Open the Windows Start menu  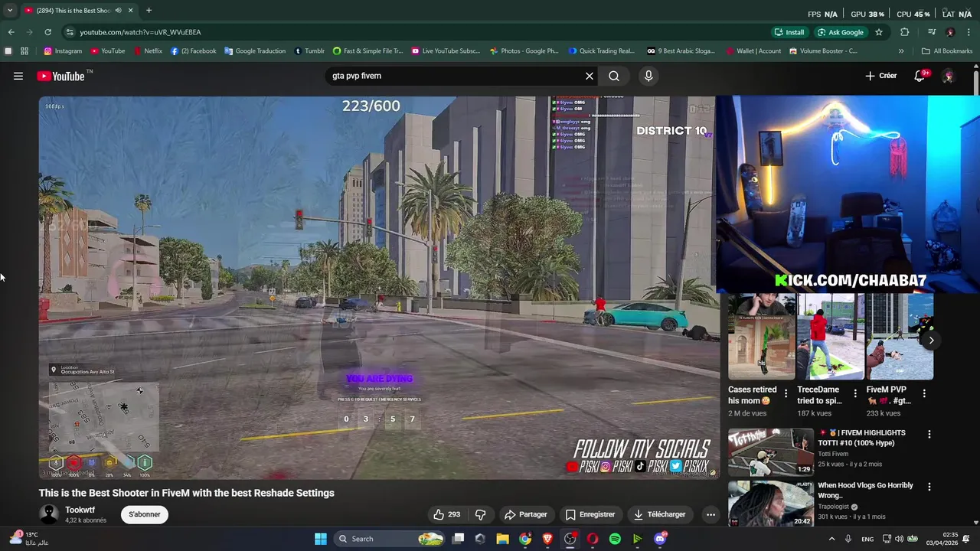[x=321, y=539]
